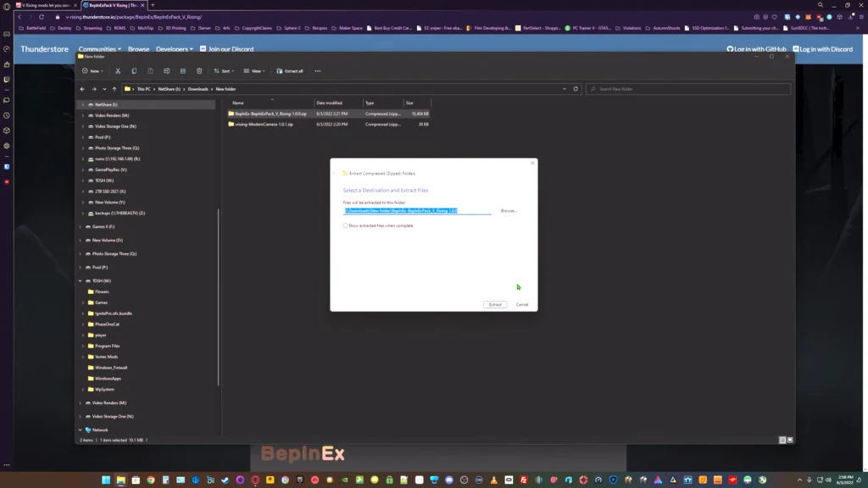Open the gaming controller icon in browser sidebar
Viewport: 868px width, 488px height.
pyautogui.click(x=7, y=34)
